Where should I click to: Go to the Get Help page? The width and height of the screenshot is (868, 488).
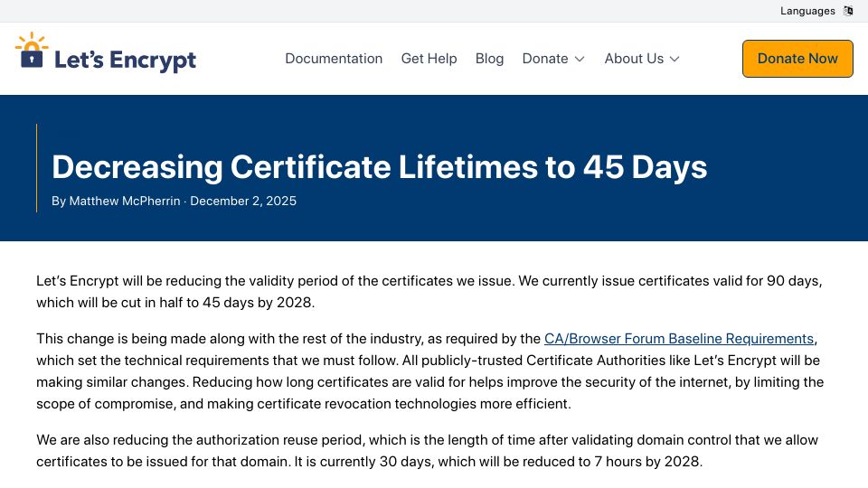(x=429, y=59)
